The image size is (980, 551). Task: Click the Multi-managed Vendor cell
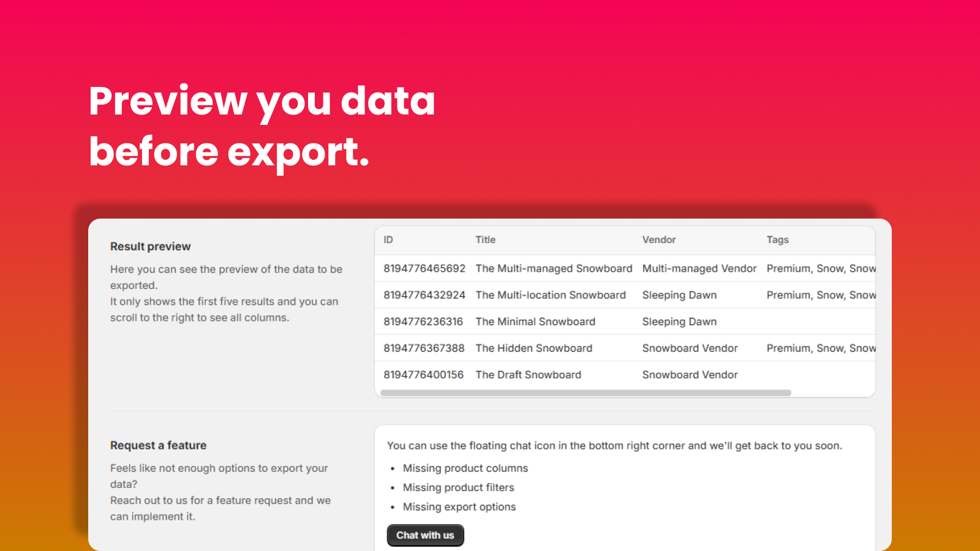click(699, 268)
